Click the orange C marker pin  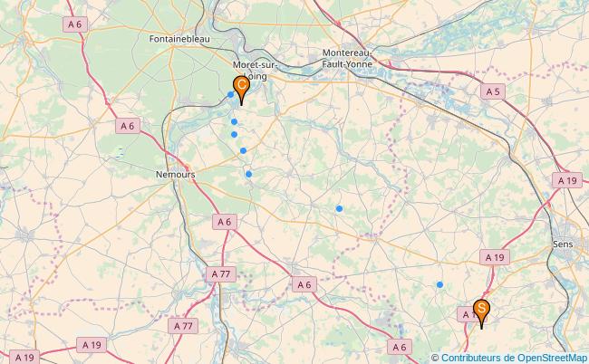[x=241, y=90]
